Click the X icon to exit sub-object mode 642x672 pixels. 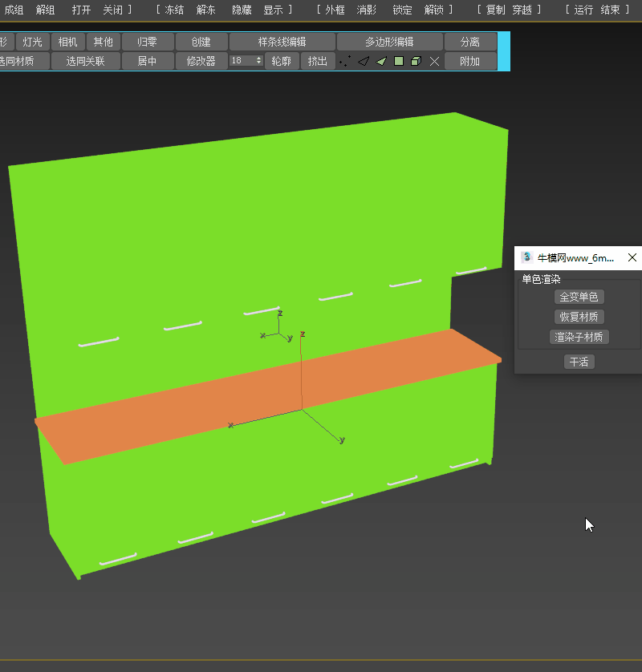pos(434,61)
